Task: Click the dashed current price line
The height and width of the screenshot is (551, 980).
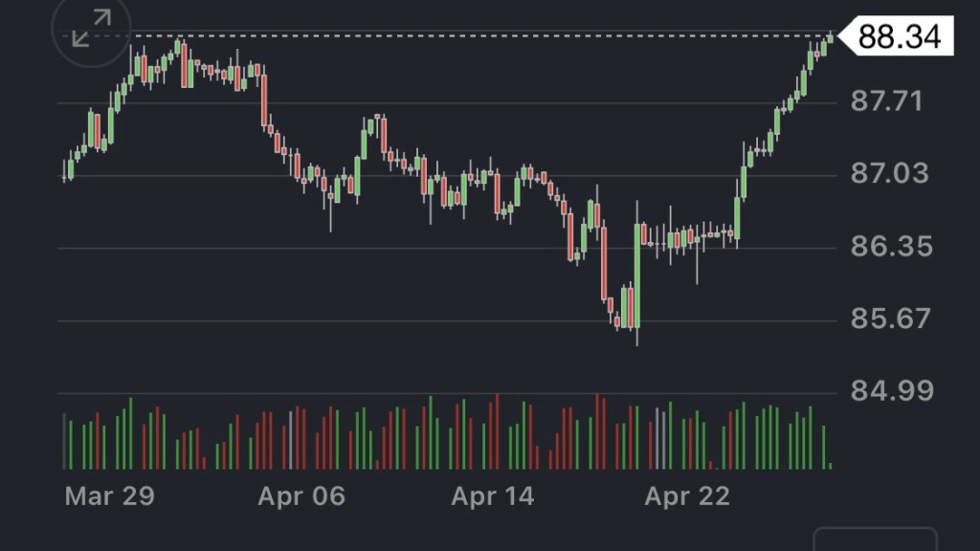Action: [479, 36]
